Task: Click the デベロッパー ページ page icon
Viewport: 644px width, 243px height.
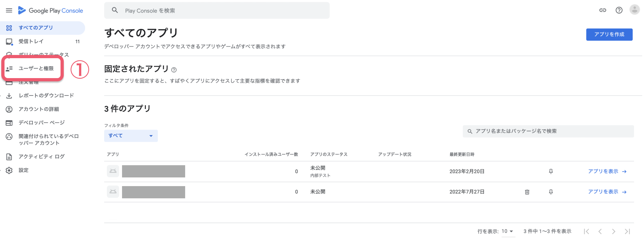Action: click(x=9, y=123)
